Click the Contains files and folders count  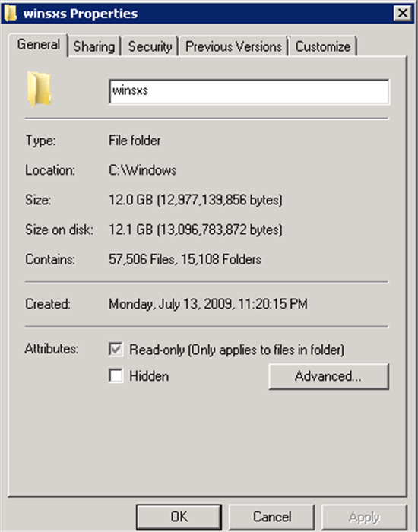point(185,259)
